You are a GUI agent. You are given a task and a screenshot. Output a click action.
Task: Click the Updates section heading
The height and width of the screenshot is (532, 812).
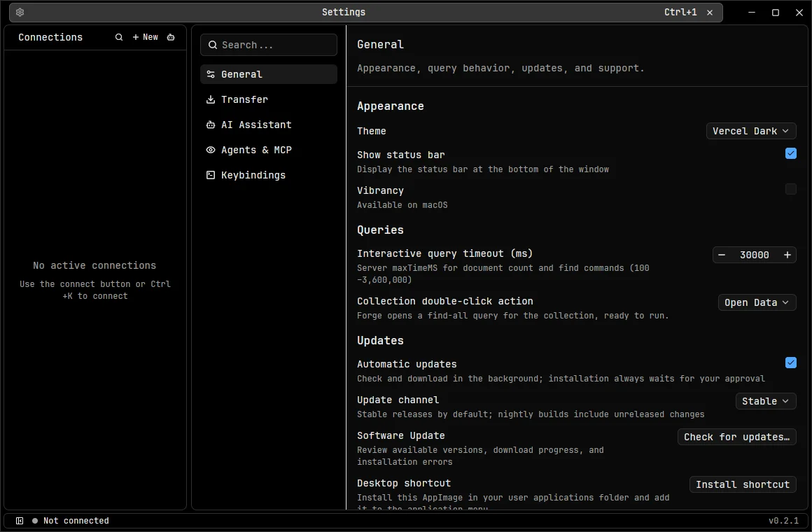[380, 341]
